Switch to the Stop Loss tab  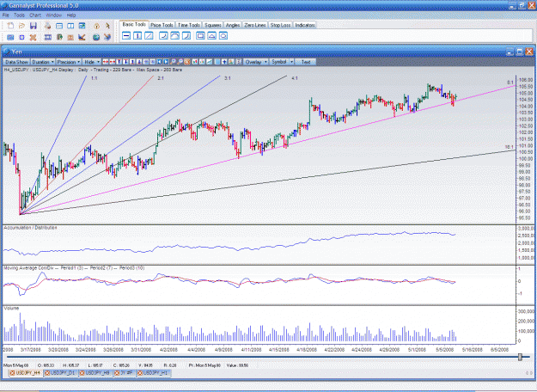[x=280, y=25]
